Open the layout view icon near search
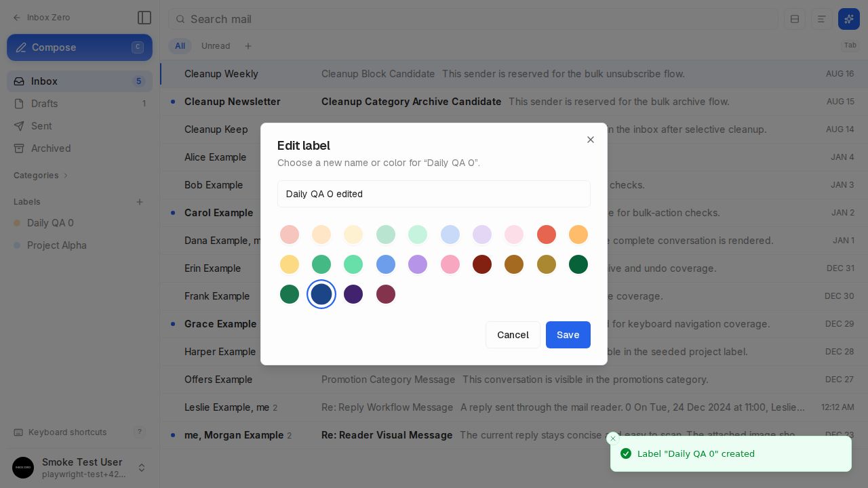This screenshot has height=488, width=868. 795,19
